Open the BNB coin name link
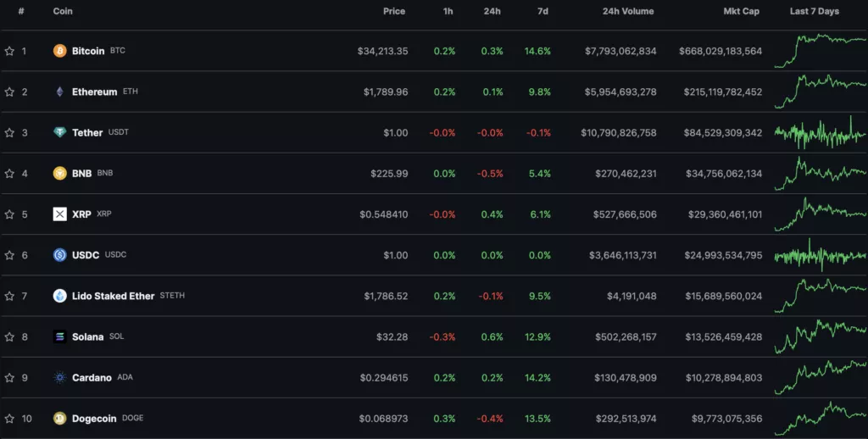Image resolution: width=868 pixels, height=439 pixels. click(82, 173)
